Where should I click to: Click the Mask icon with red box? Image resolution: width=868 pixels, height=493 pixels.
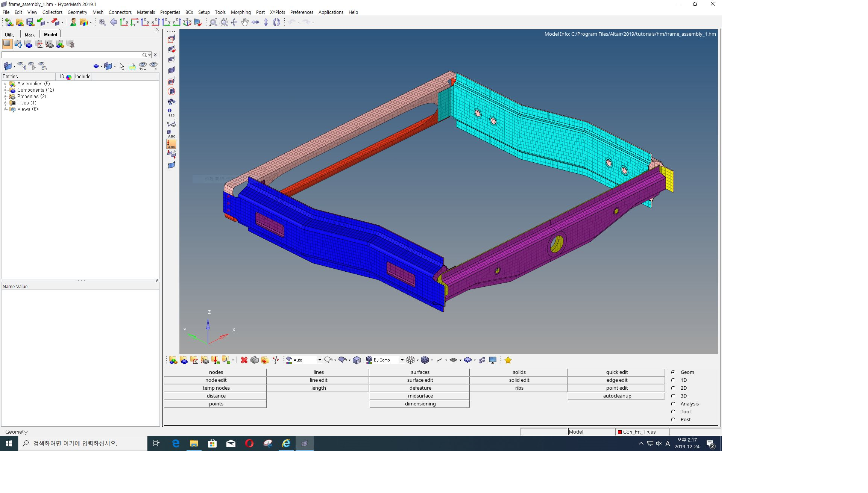point(171,39)
